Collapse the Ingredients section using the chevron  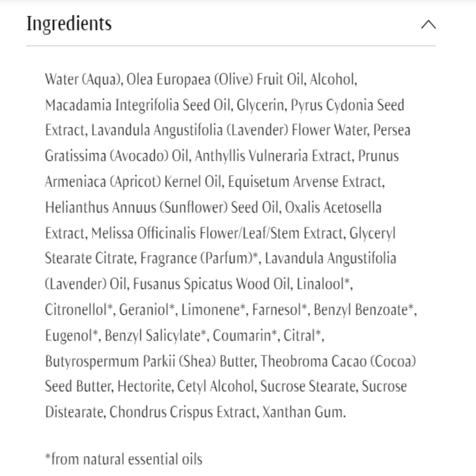428,25
